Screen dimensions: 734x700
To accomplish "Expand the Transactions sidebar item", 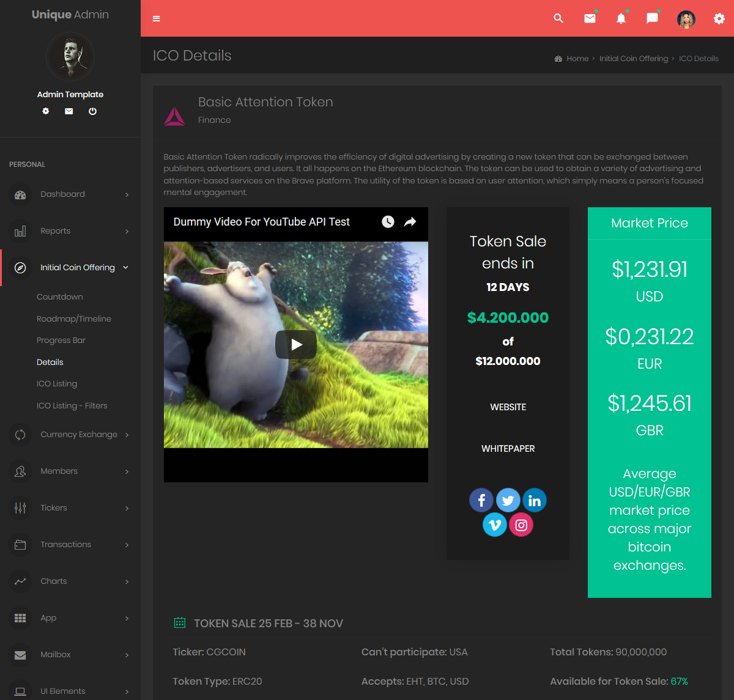I will click(65, 544).
